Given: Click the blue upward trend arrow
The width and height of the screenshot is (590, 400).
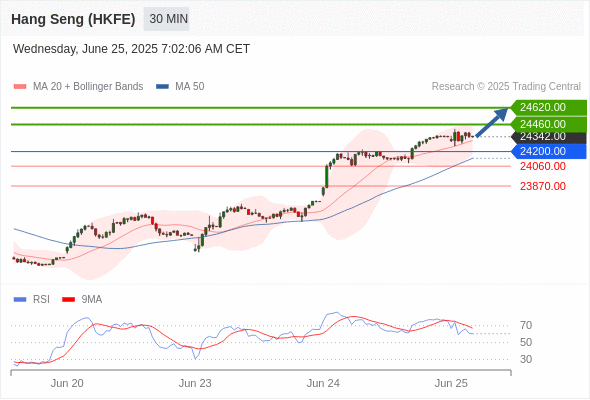Looking at the screenshot, I should tap(492, 122).
